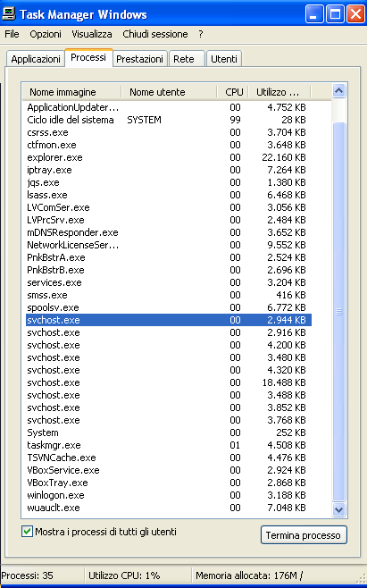This screenshot has width=367, height=588.
Task: Close the Task Manager window
Action: 355,14
